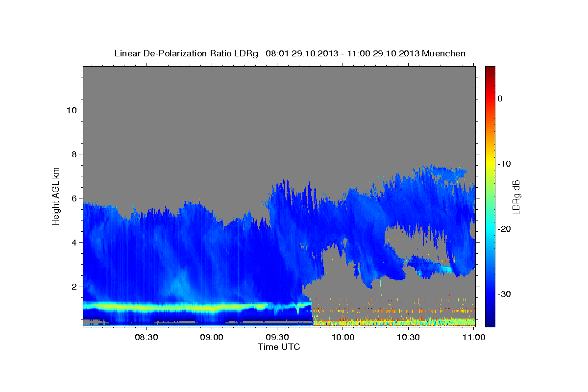Click the 10:30 time tick label
Viewport: 588px width, 392px height.
(408, 337)
